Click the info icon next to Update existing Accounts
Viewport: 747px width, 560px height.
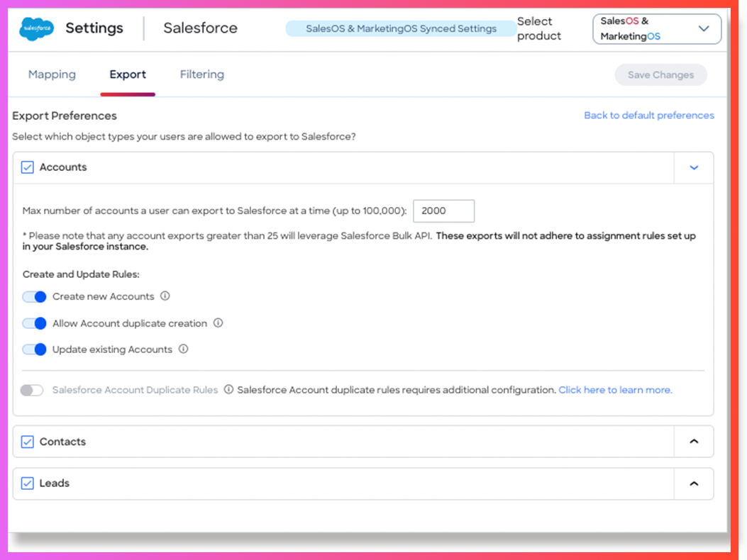pyautogui.click(x=184, y=349)
